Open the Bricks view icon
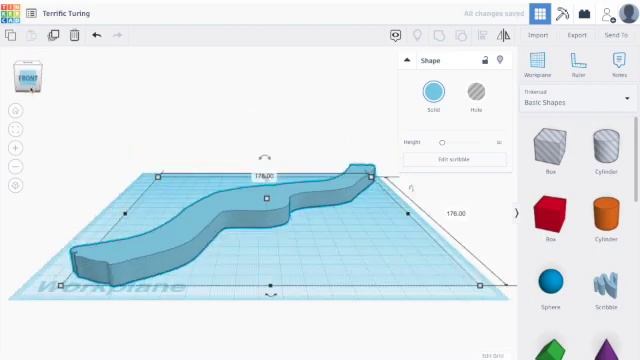 [x=584, y=14]
